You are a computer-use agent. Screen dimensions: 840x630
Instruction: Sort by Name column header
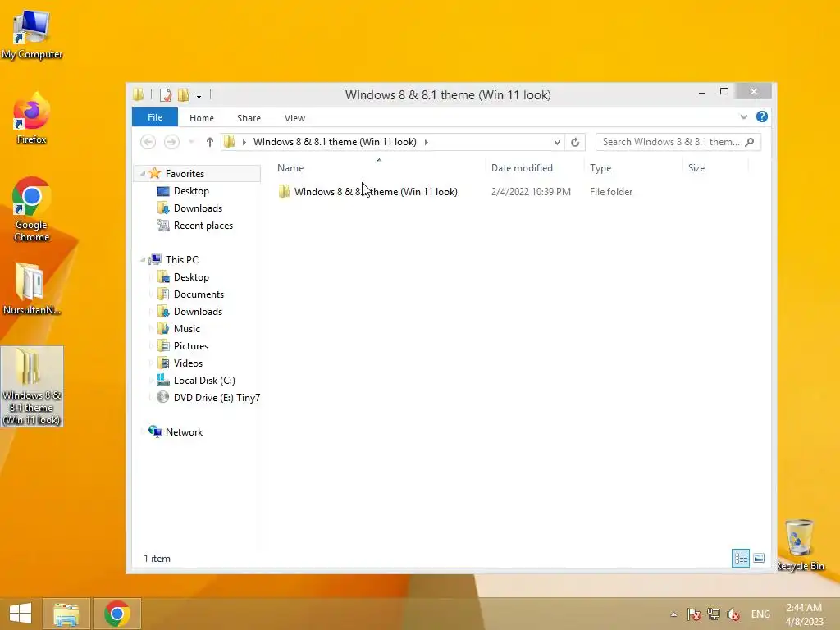[x=379, y=167]
